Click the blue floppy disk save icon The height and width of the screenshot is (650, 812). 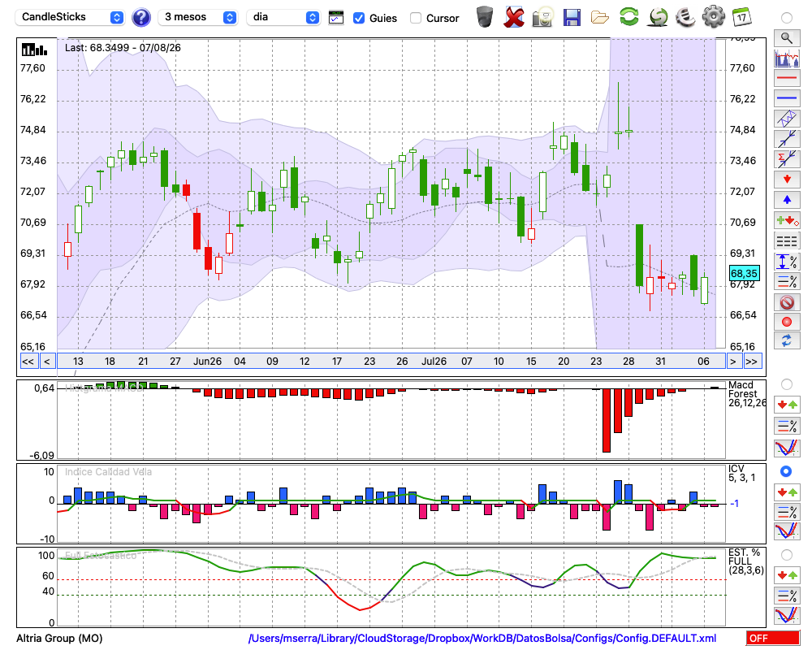click(x=572, y=17)
